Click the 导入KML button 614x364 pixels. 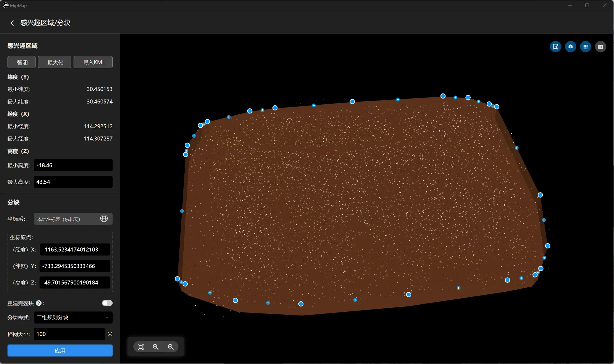coord(93,62)
